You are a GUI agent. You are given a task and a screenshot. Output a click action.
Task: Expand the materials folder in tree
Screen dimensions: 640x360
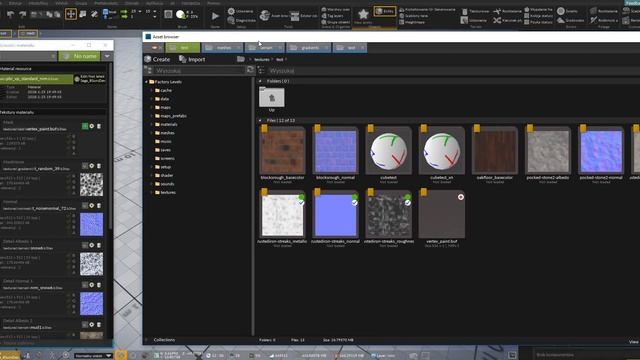point(152,124)
